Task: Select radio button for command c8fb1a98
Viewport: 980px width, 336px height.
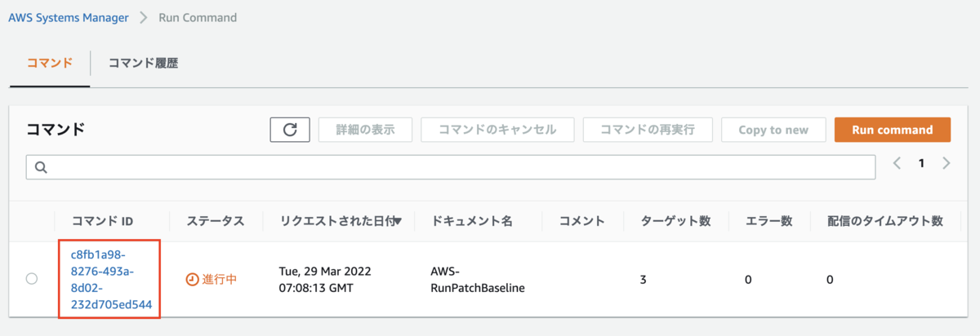Action: tap(32, 279)
